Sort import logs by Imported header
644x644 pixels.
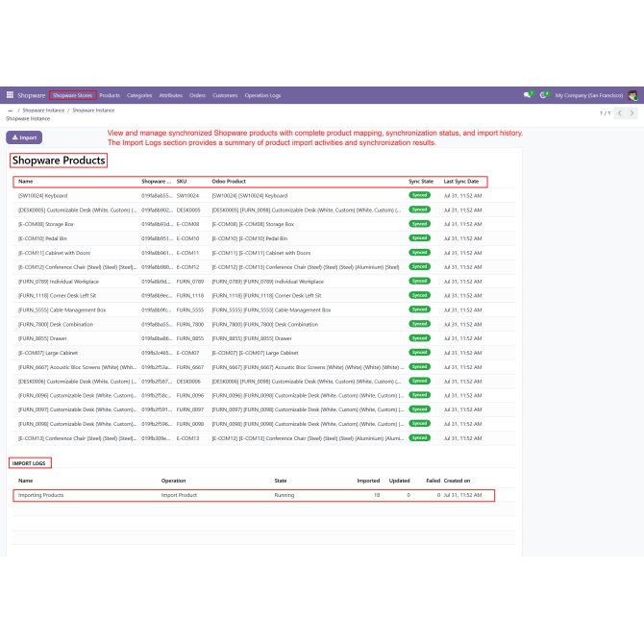click(x=368, y=481)
